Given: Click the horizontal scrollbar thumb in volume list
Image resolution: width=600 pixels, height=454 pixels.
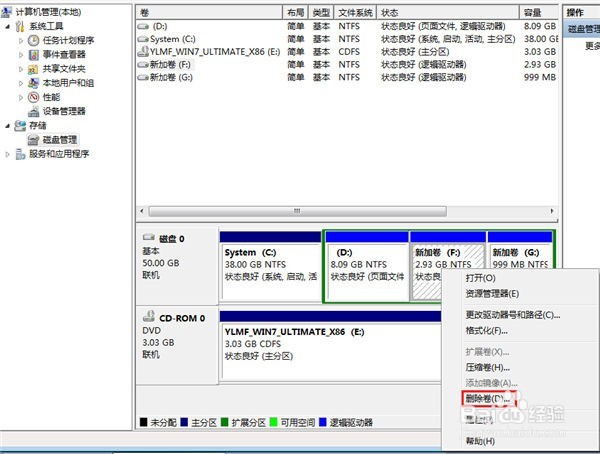Looking at the screenshot, I should coord(297,211).
